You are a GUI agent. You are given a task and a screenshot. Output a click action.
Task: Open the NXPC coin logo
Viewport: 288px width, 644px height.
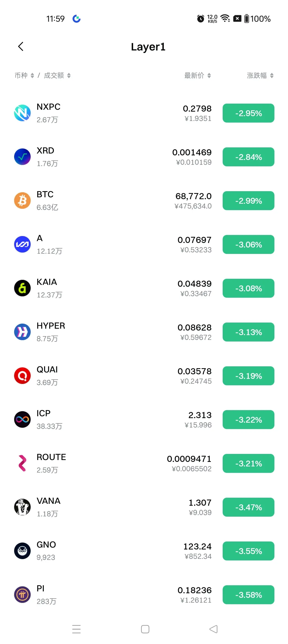22,113
